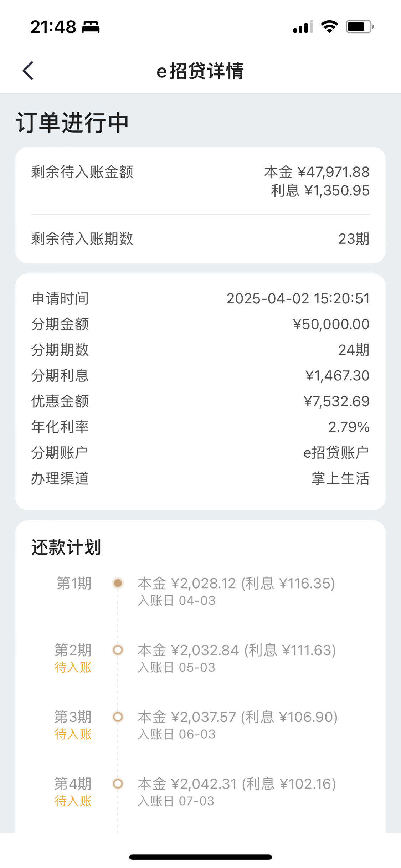Image resolution: width=401 pixels, height=868 pixels.
Task: Tap the 剩余待入账期数 23期 row
Action: click(x=200, y=239)
